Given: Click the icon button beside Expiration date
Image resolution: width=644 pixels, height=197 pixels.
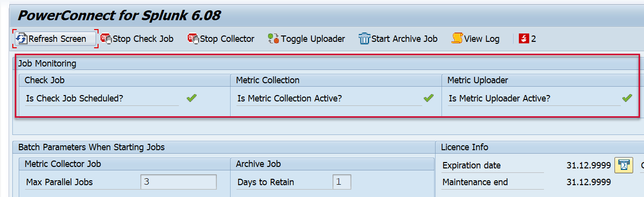Looking at the screenshot, I should pos(623,165).
